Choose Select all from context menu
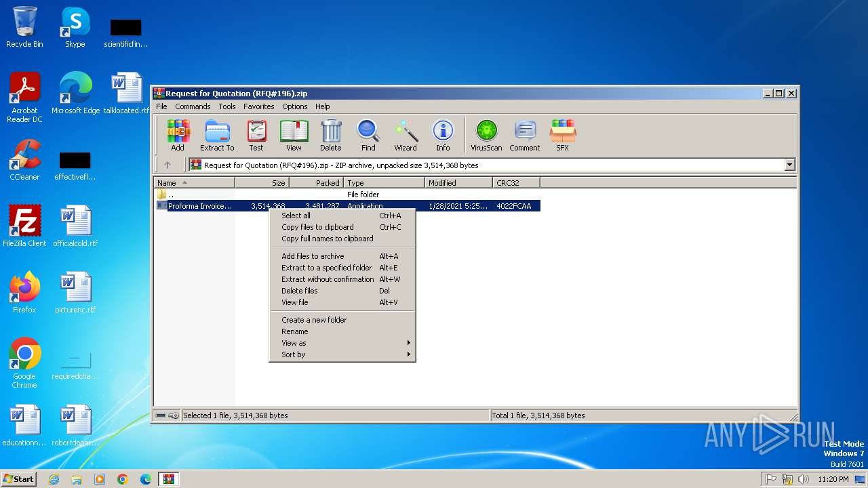Image resolution: width=868 pixels, height=488 pixels. tap(342, 216)
